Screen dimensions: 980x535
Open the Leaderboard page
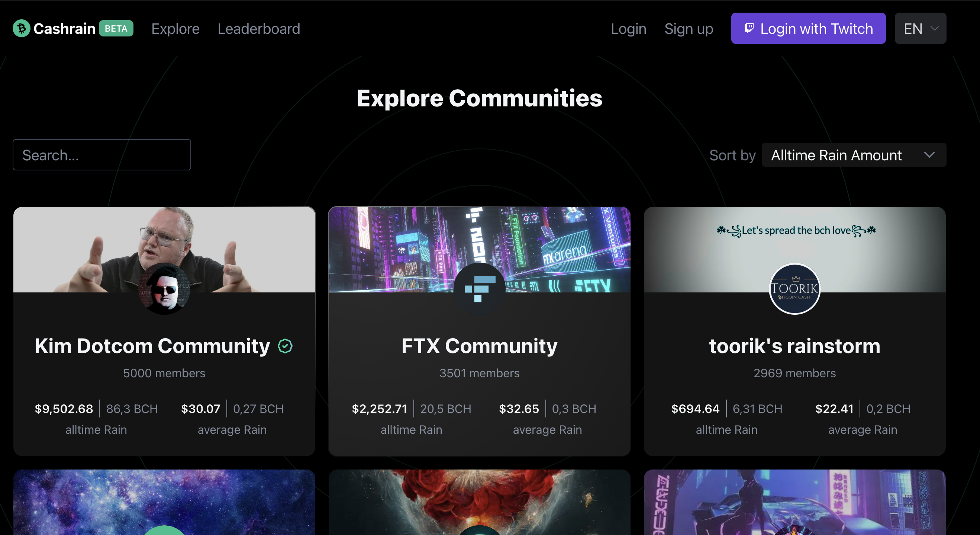(x=259, y=29)
